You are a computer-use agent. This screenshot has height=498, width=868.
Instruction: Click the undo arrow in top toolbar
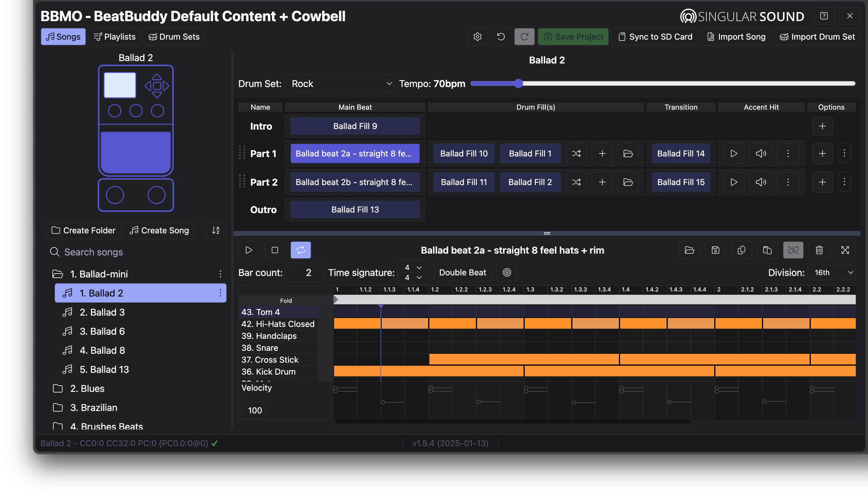[501, 37]
